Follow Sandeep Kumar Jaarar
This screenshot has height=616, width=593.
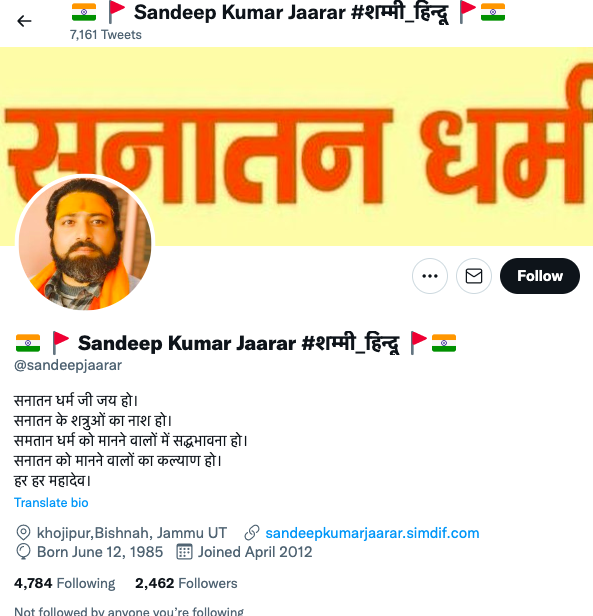point(540,276)
